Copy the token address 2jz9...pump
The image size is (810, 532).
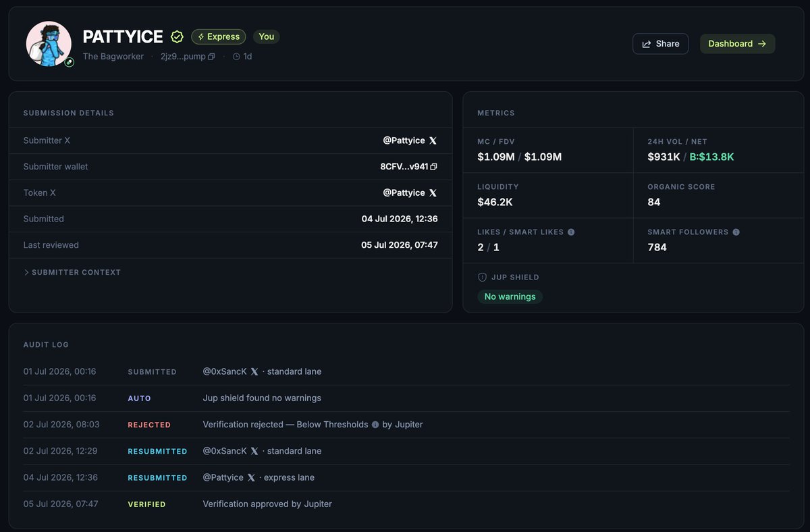click(x=211, y=57)
